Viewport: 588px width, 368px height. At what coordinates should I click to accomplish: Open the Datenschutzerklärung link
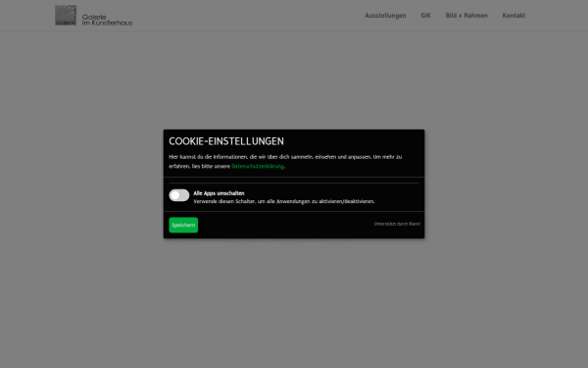[x=257, y=167]
